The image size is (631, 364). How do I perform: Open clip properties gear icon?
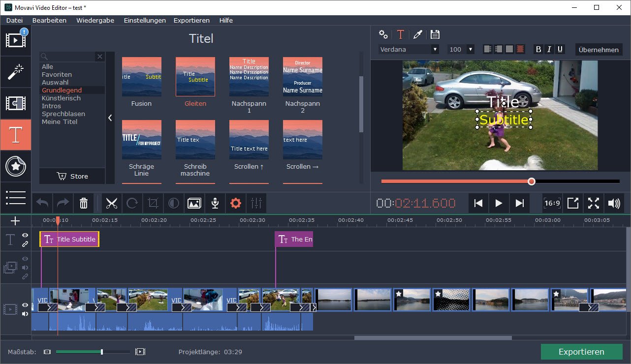236,203
